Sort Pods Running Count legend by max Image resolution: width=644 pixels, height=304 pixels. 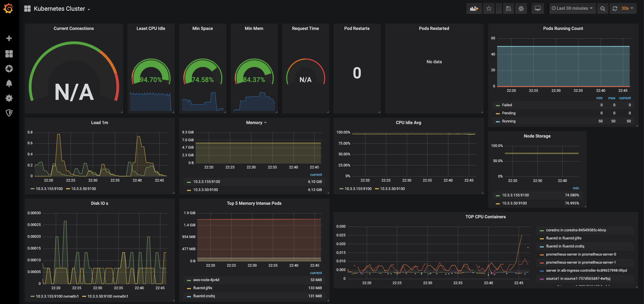click(612, 98)
